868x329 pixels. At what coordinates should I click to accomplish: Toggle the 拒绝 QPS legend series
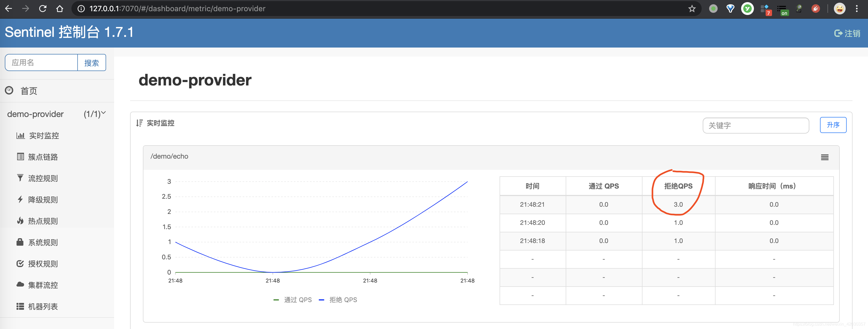pyautogui.click(x=338, y=300)
